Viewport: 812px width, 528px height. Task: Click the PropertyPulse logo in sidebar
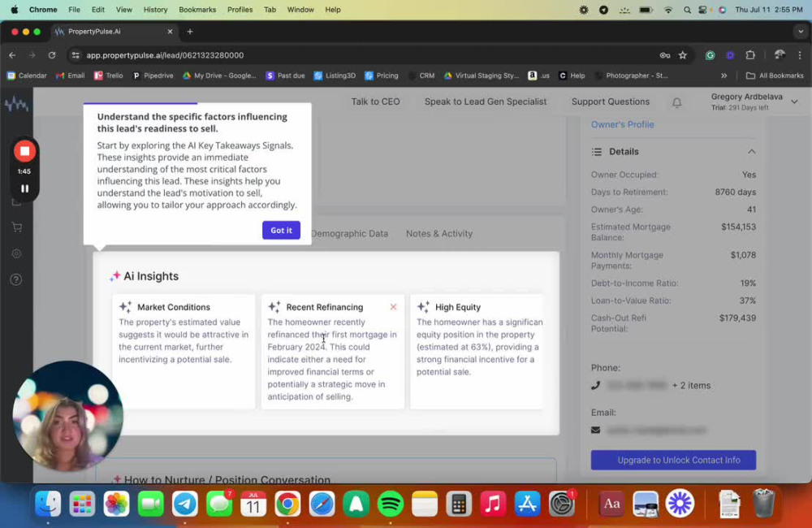16,104
